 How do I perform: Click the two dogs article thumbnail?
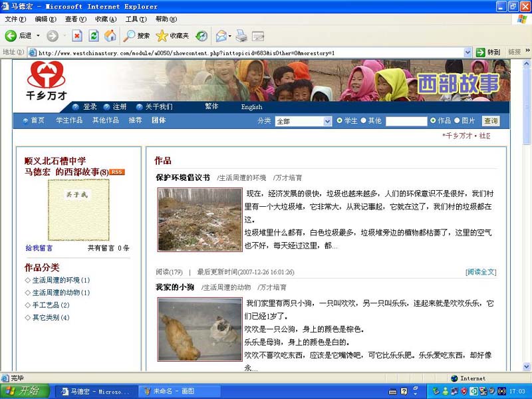(x=200, y=329)
